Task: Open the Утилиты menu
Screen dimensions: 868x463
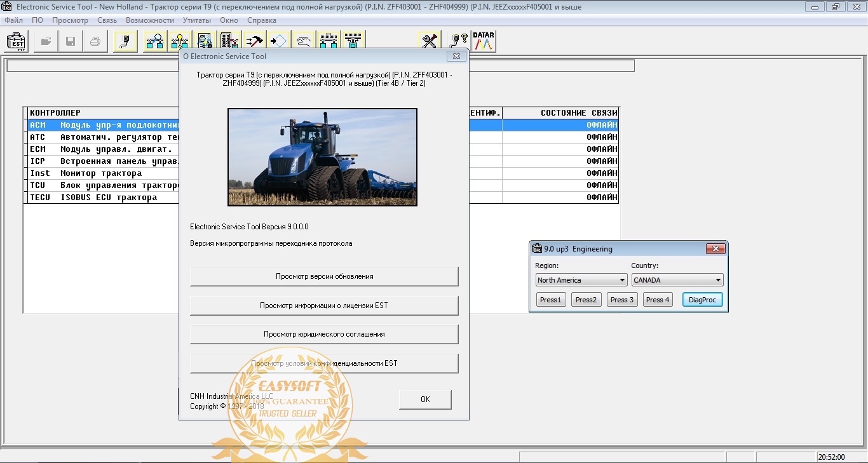Action: [197, 20]
